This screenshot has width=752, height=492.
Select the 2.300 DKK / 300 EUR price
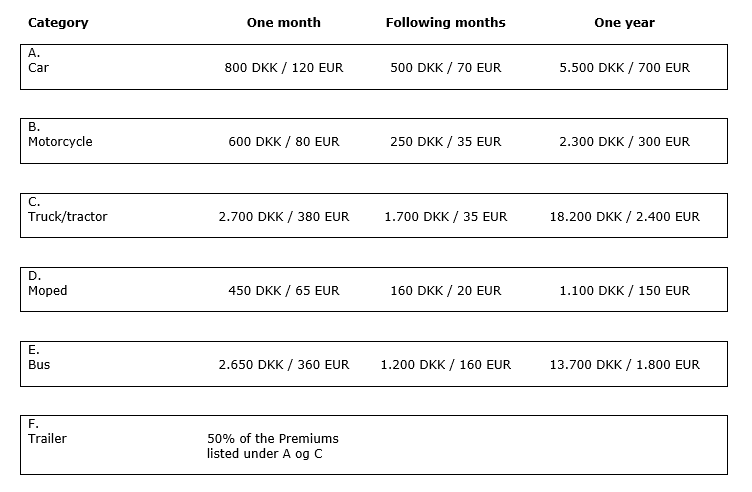pos(624,141)
